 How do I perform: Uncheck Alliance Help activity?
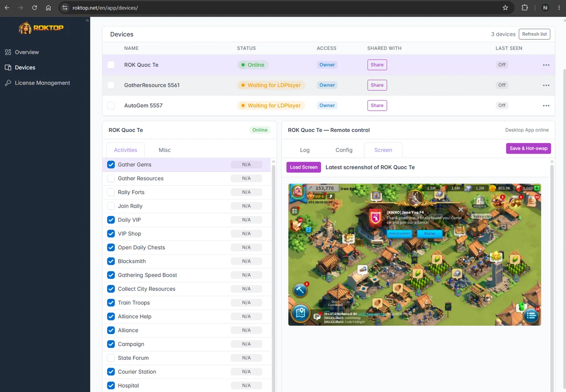pyautogui.click(x=111, y=316)
